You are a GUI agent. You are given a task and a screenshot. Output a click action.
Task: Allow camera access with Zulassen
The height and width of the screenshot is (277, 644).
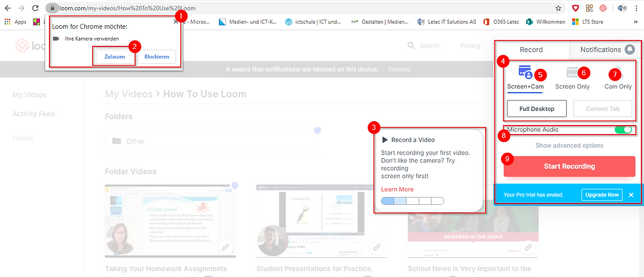[114, 57]
